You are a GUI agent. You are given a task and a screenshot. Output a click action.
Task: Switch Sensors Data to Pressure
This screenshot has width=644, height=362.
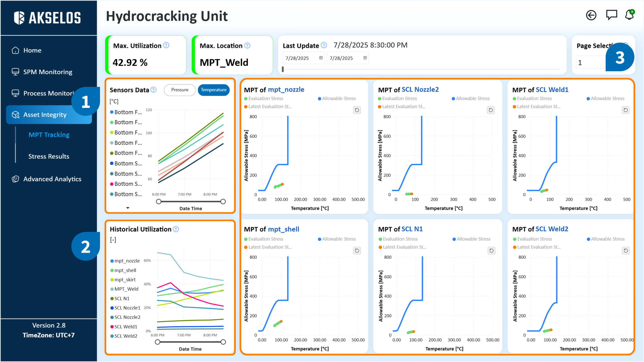pyautogui.click(x=180, y=90)
